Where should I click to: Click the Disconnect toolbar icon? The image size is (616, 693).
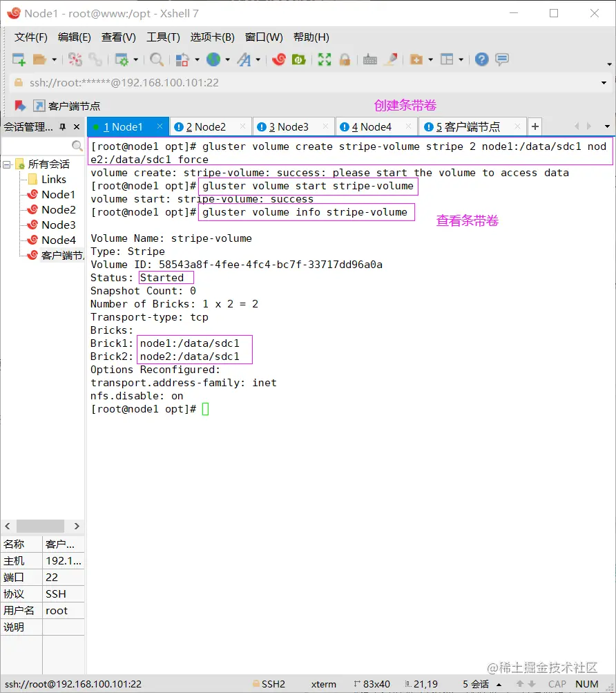(75, 59)
